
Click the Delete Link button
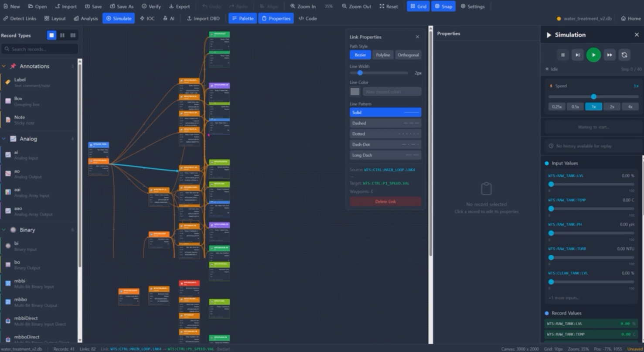[385, 202]
